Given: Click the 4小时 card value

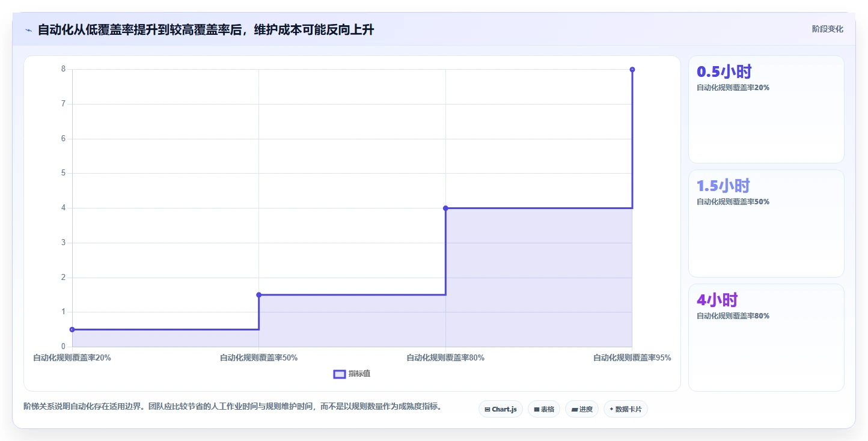Looking at the screenshot, I should click(x=717, y=300).
